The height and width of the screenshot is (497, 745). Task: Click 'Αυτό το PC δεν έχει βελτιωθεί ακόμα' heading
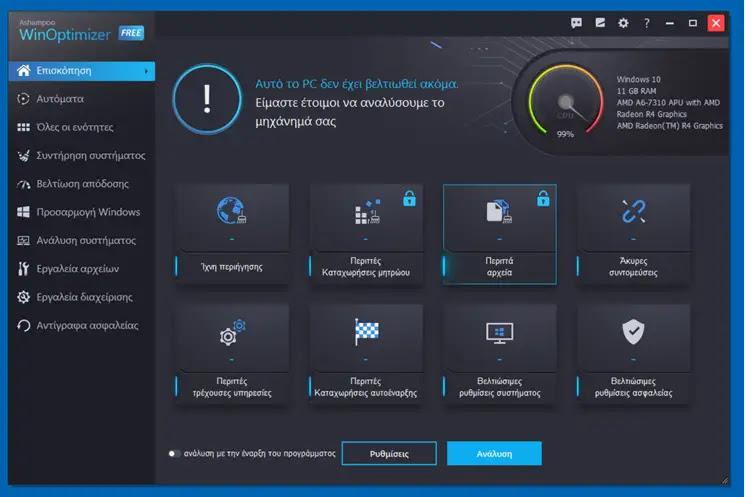coord(357,84)
